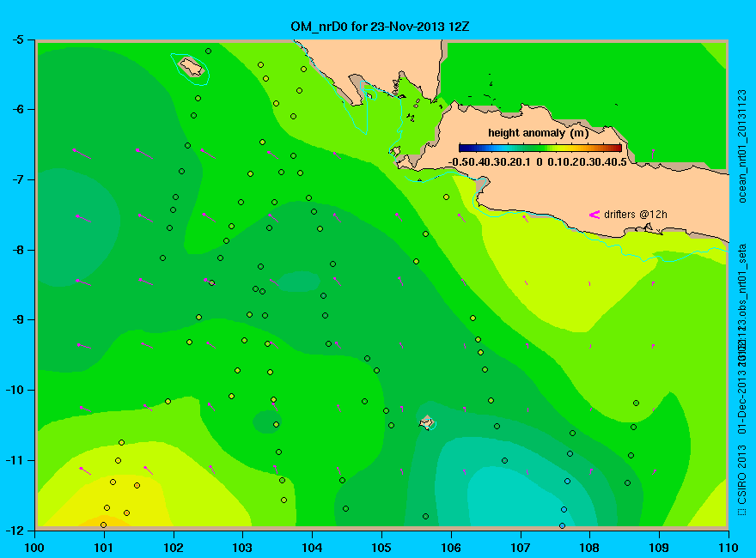Click the magenta drifter arrow legend symbol
Viewport: 756px width, 558px height.
[x=594, y=215]
